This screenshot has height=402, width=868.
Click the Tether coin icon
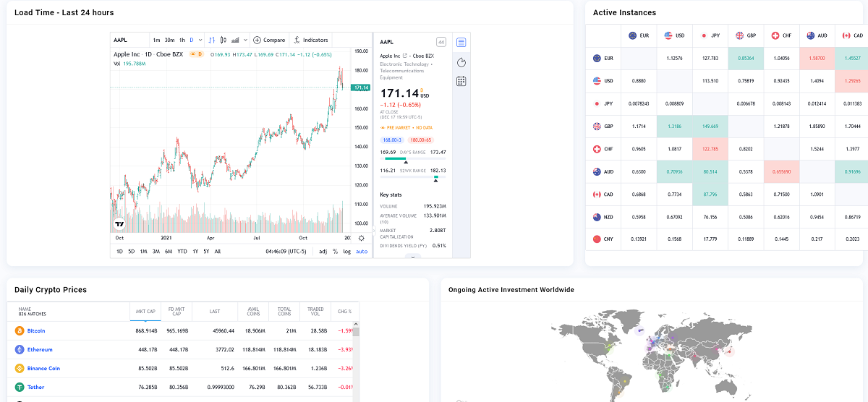point(19,388)
